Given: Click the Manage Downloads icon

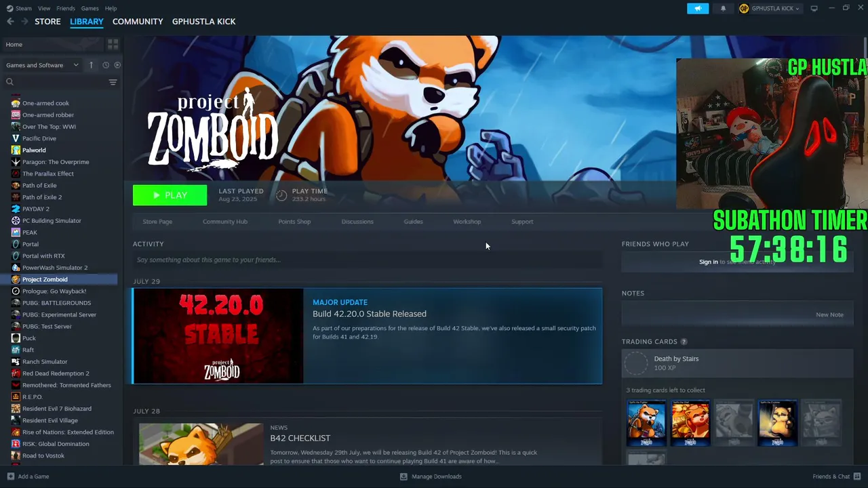Looking at the screenshot, I should [403, 476].
